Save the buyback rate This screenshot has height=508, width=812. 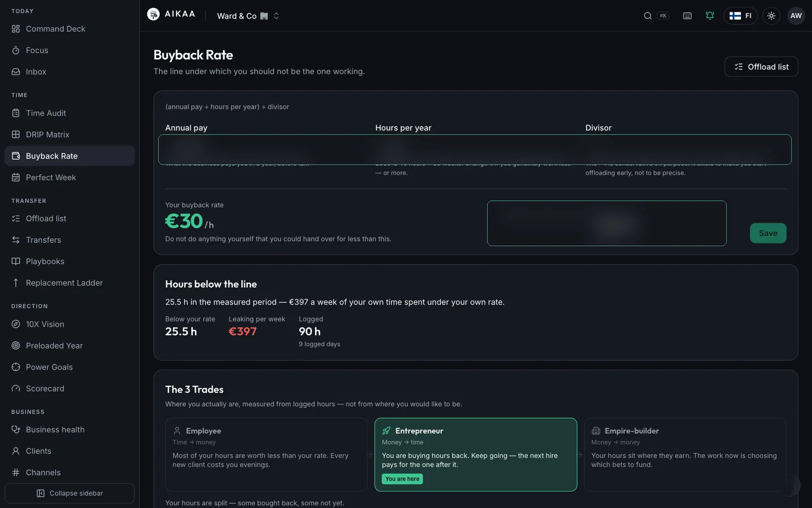pyautogui.click(x=768, y=233)
